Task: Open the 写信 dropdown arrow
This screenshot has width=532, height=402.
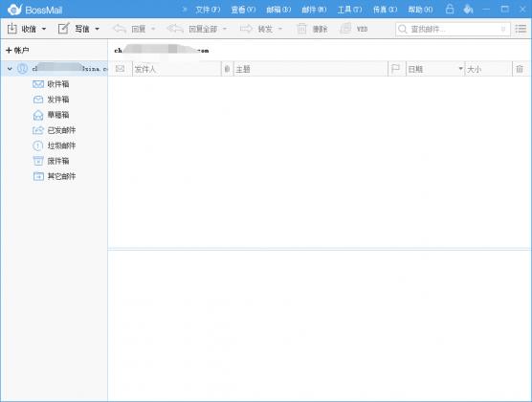Action: 97,29
